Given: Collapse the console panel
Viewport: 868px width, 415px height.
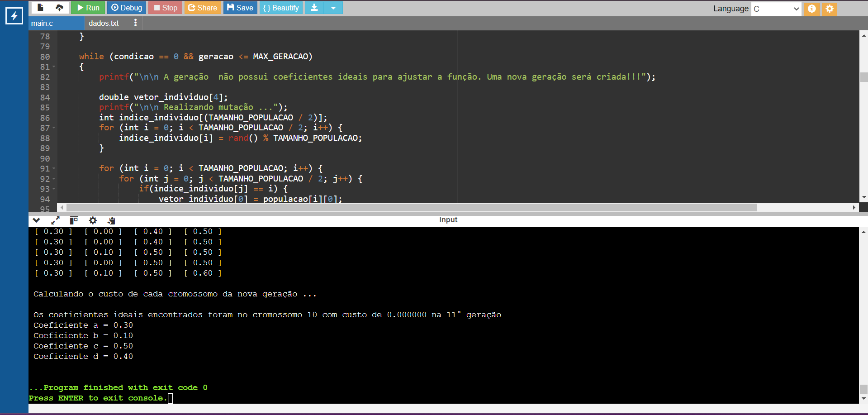Looking at the screenshot, I should (36, 220).
